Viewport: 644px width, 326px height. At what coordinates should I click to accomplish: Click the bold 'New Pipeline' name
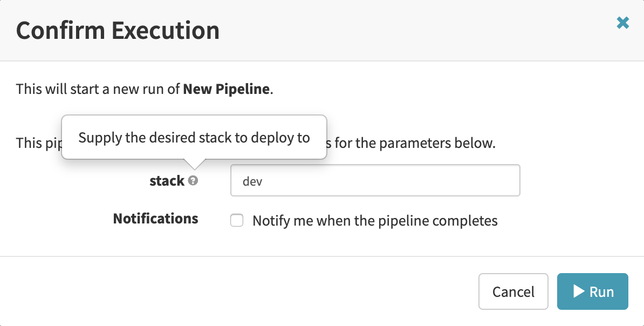point(226,89)
